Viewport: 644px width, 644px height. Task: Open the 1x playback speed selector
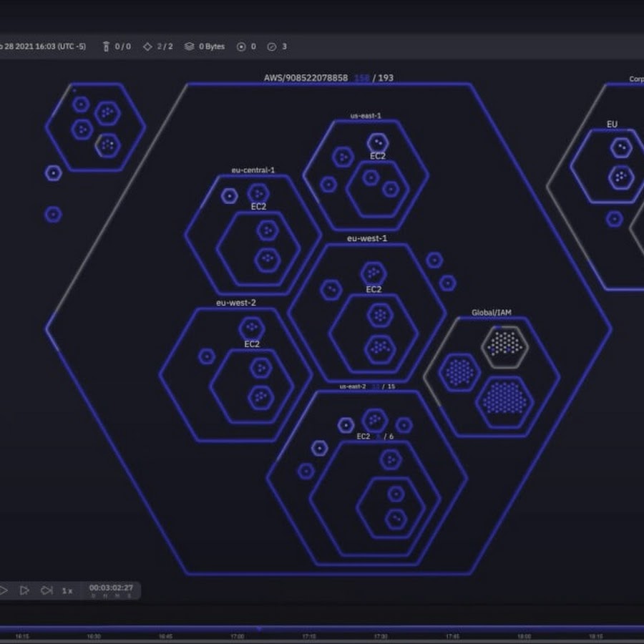(67, 591)
